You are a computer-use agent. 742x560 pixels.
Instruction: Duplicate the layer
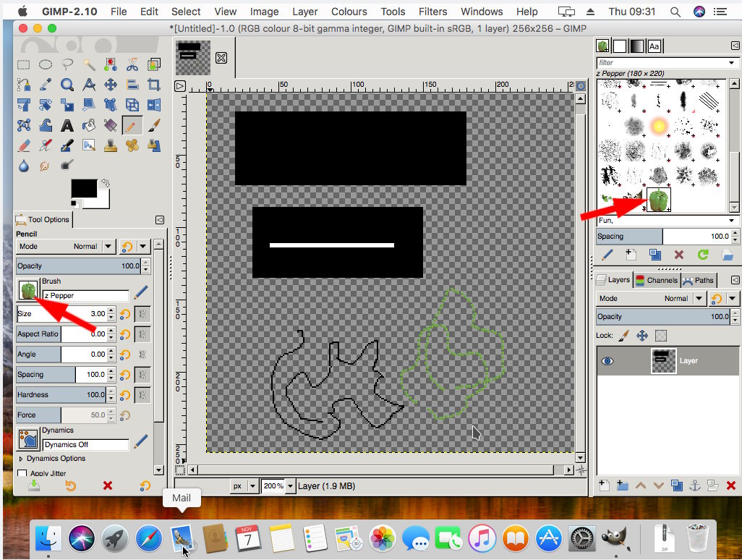pos(677,485)
